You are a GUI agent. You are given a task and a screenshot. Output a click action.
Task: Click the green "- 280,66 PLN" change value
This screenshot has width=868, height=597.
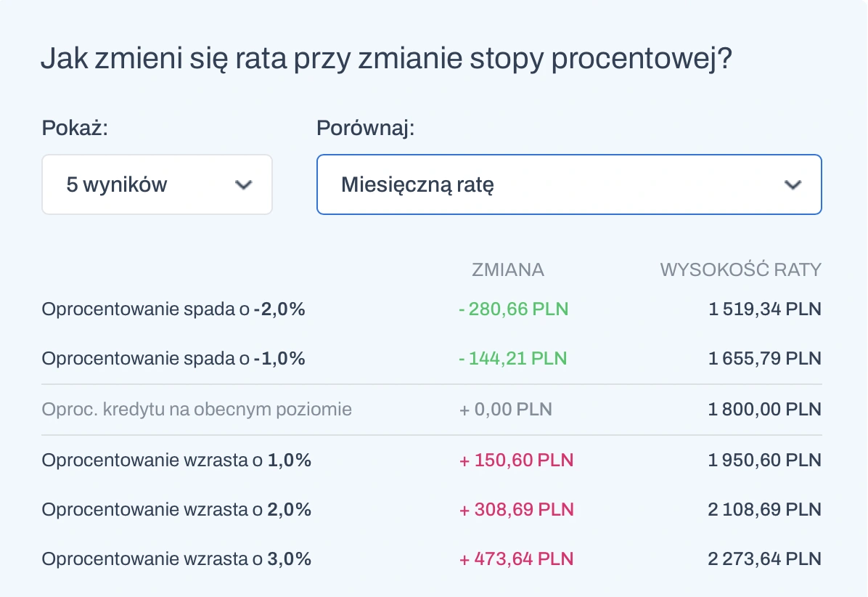pyautogui.click(x=513, y=309)
